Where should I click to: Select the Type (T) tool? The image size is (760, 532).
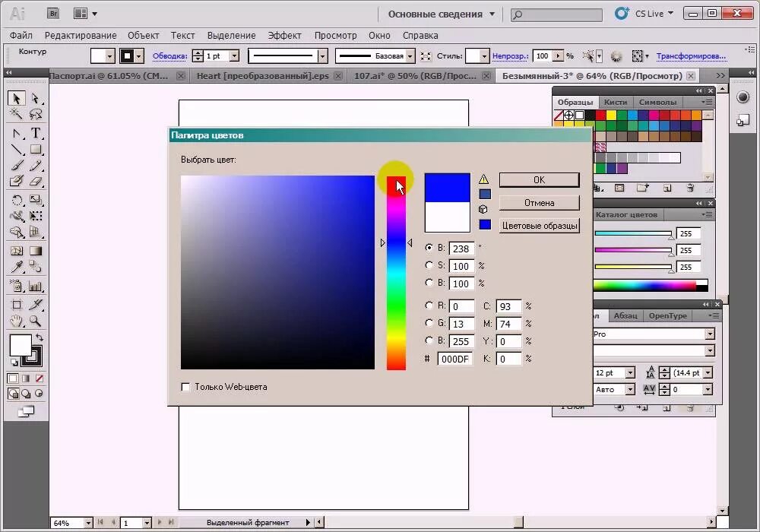point(36,133)
